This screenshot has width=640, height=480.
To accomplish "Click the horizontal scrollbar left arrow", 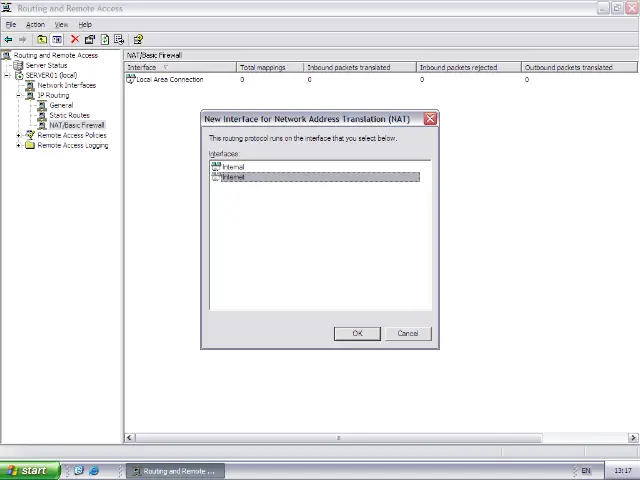I will coord(129,438).
